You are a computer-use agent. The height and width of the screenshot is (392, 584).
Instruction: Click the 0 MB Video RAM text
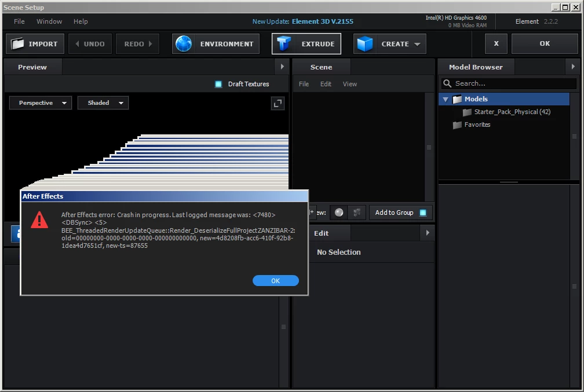click(x=468, y=25)
